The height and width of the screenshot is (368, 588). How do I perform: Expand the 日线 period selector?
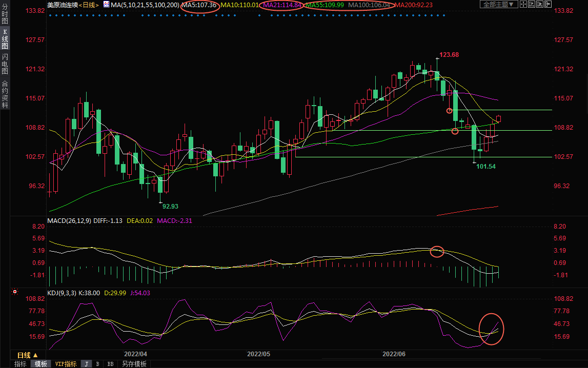[x=28, y=355]
